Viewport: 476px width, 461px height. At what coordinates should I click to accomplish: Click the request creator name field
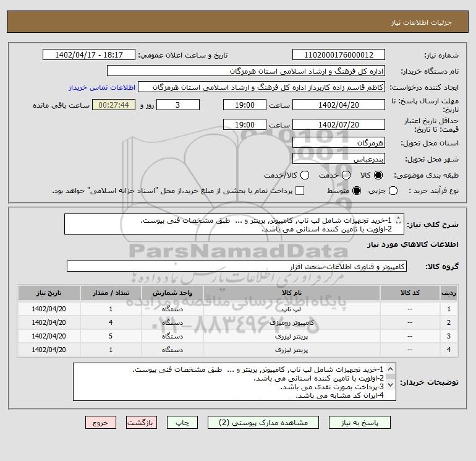coord(261,87)
